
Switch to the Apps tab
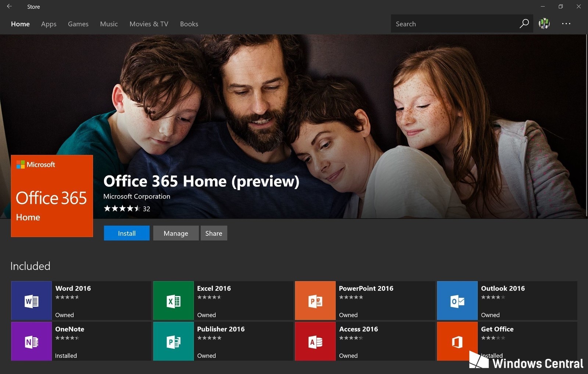(49, 24)
